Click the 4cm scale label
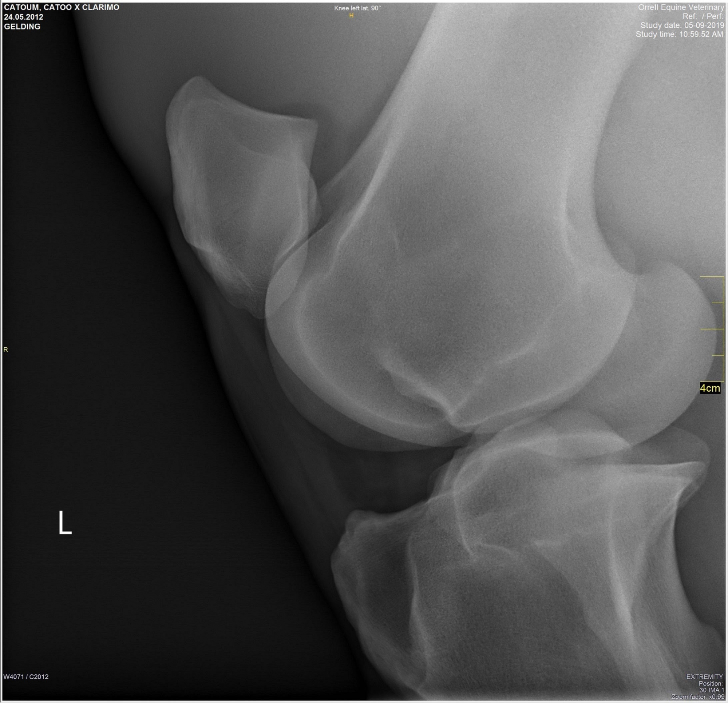Screen dimensions: 728x703 coord(709,388)
